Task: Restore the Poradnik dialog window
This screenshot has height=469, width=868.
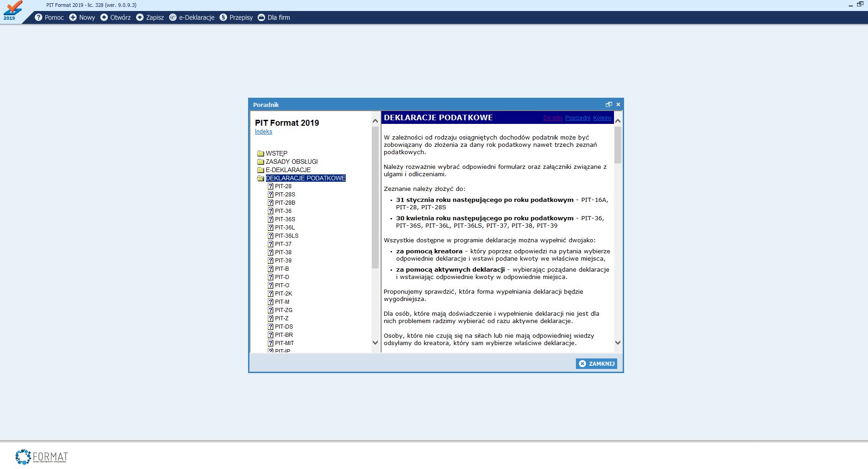Action: tap(608, 105)
